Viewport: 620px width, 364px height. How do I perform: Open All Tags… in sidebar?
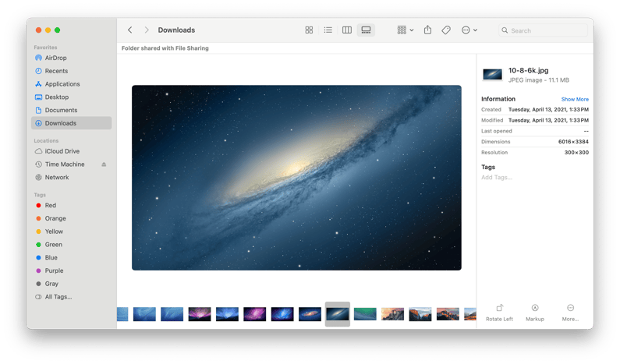coord(71,296)
